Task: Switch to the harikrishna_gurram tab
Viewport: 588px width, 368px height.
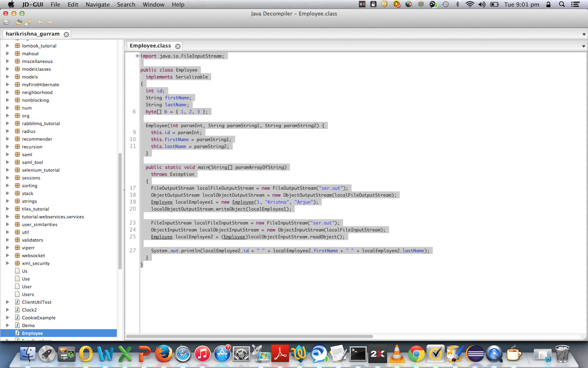Action: (33, 33)
